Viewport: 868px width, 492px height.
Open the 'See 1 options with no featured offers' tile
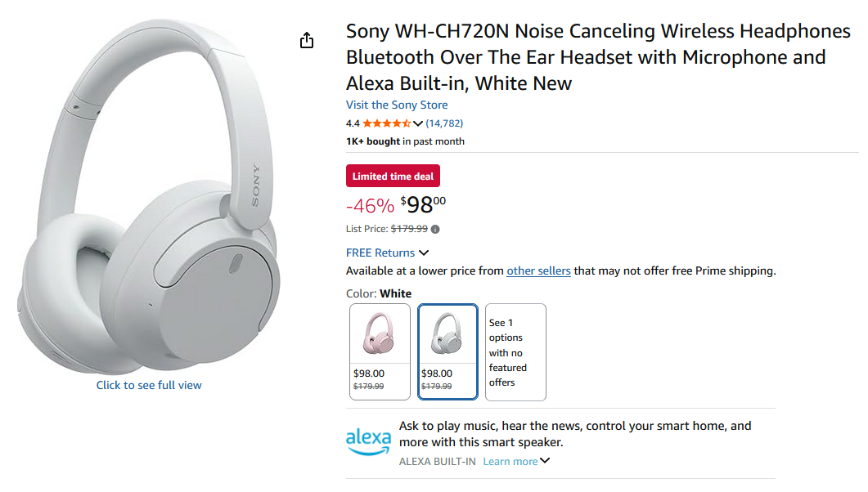click(515, 351)
